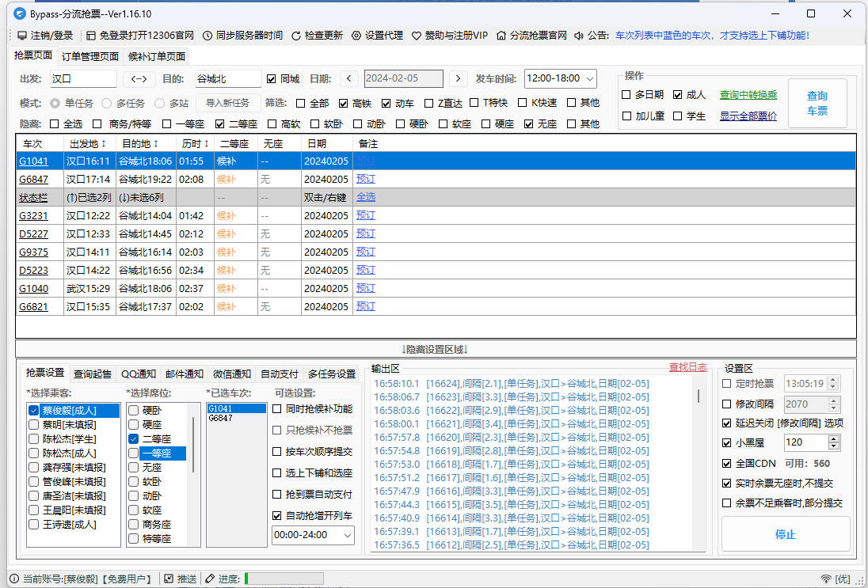Click the Wi-Fi signal icon in status bar
Image resolution: width=868 pixels, height=588 pixels.
(x=826, y=579)
